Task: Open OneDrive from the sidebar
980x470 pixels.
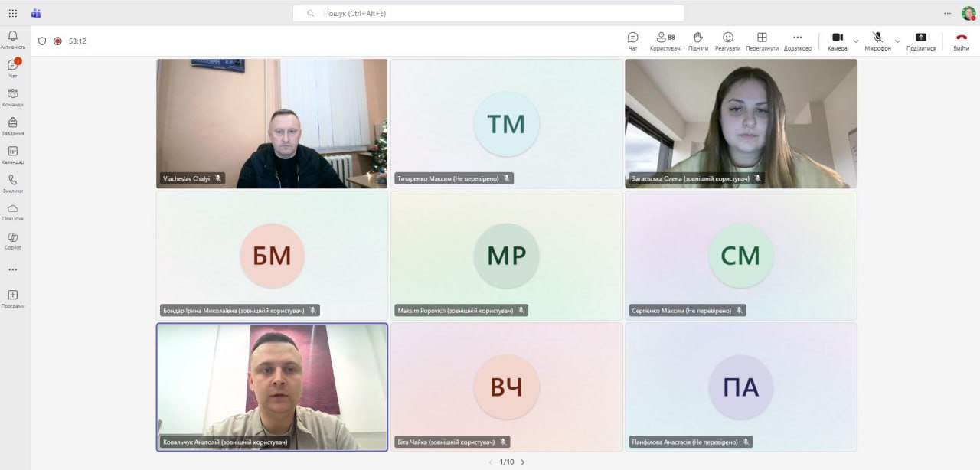Action: (x=12, y=211)
